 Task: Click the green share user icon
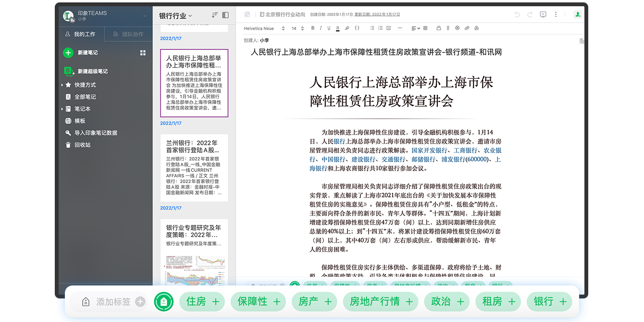(x=577, y=14)
